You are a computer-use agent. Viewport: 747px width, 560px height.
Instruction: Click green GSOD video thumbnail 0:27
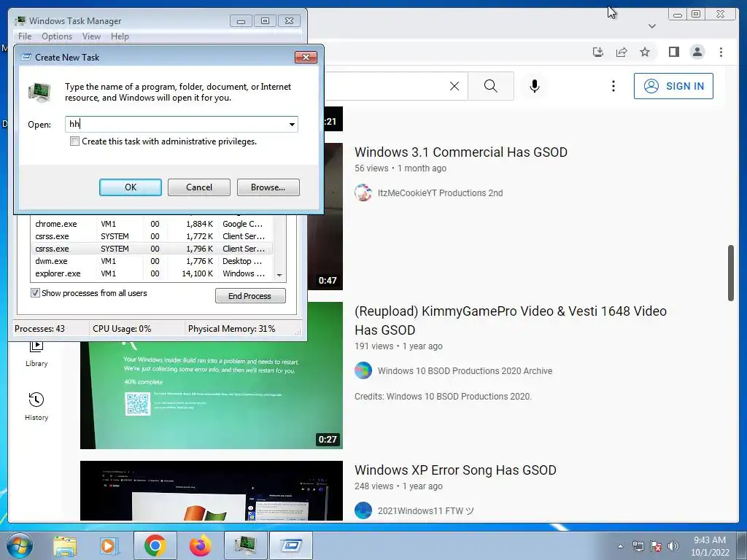click(x=211, y=376)
